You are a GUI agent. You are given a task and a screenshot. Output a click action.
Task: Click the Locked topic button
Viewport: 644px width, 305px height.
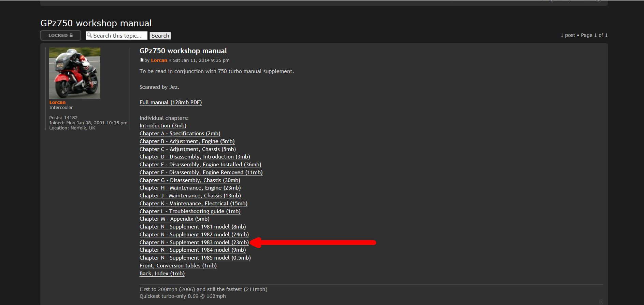click(60, 36)
